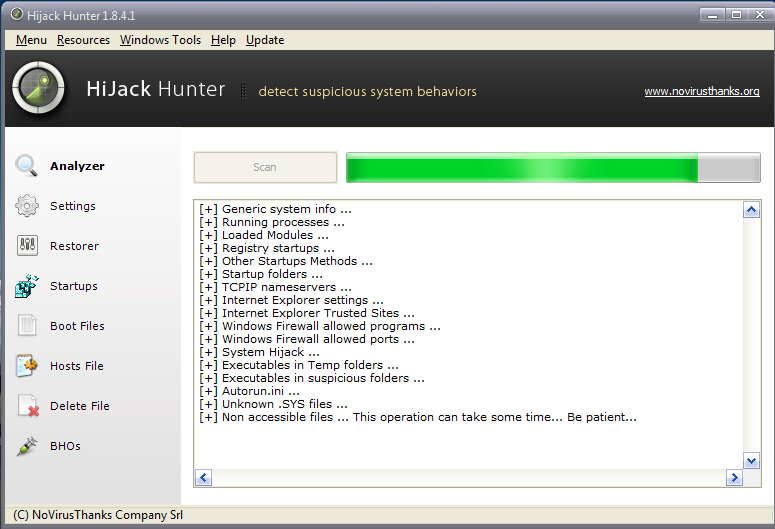The width and height of the screenshot is (775, 529).
Task: Click the Restorer sliders icon
Action: (27, 245)
